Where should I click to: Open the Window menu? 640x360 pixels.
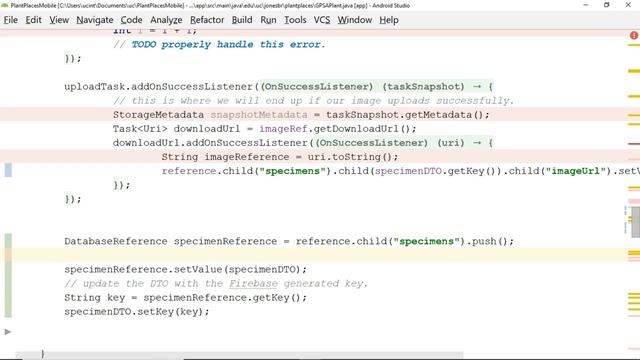click(x=354, y=20)
